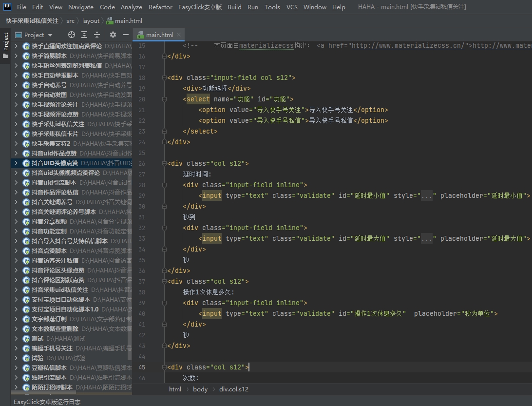Expand the 测试 tree node arrow
532x406 pixels.
tap(16, 339)
